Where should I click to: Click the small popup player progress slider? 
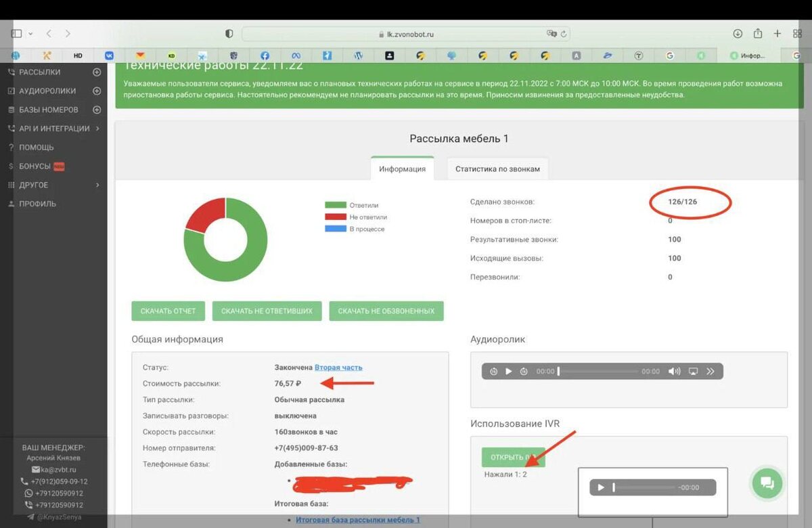pyautogui.click(x=644, y=487)
